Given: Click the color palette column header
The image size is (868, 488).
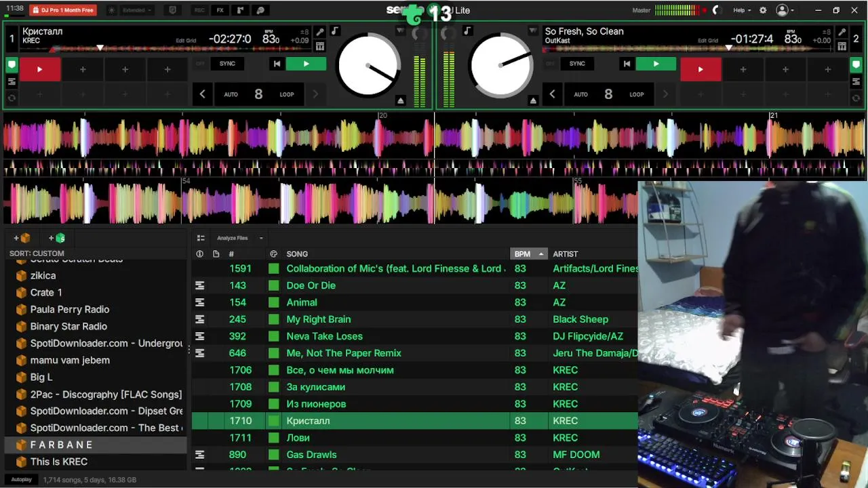Looking at the screenshot, I should tap(273, 254).
